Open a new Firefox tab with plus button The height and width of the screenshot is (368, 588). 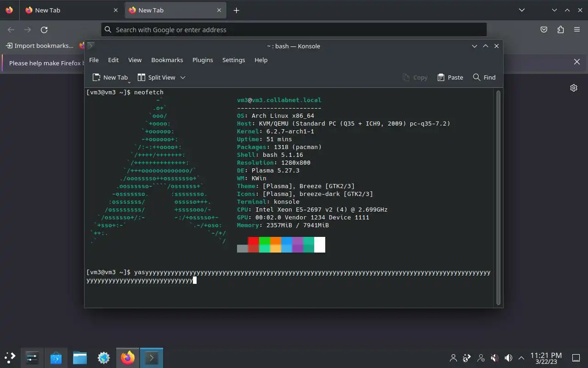(236, 10)
